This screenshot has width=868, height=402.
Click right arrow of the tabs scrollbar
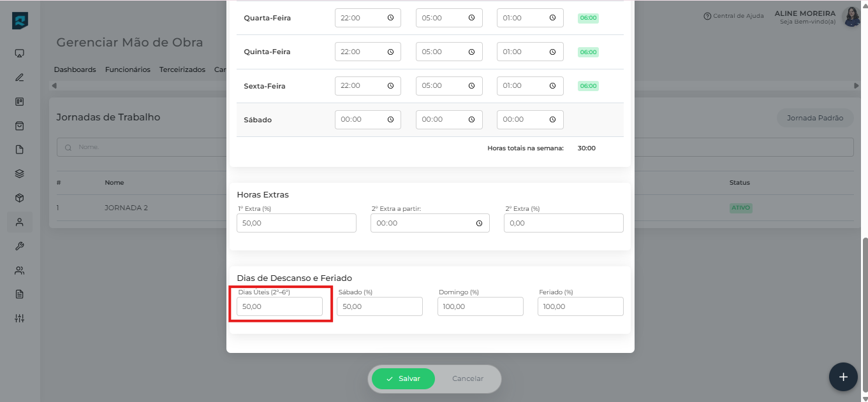coord(857,85)
